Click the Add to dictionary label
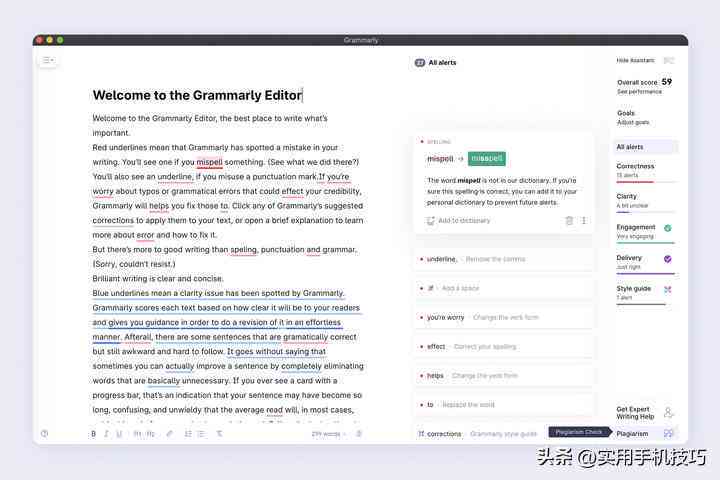 pos(464,221)
